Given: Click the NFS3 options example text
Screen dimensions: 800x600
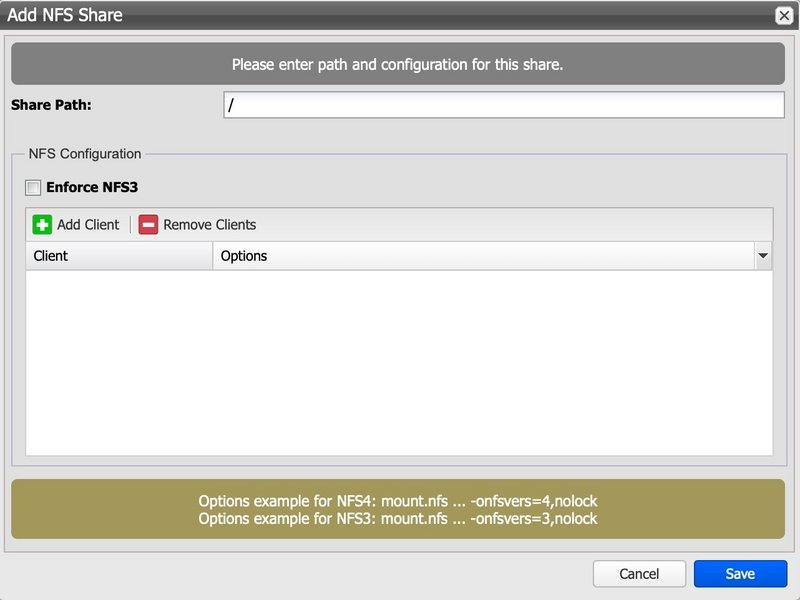Looking at the screenshot, I should tap(398, 518).
